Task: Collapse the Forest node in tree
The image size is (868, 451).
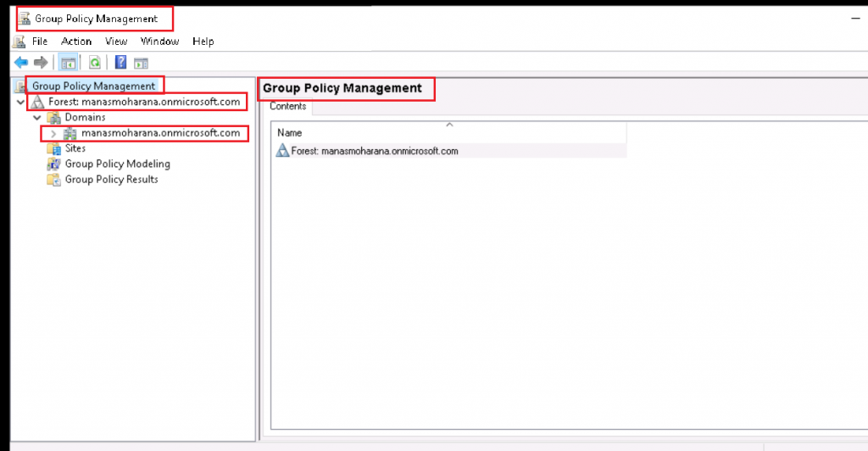Action: click(x=20, y=102)
